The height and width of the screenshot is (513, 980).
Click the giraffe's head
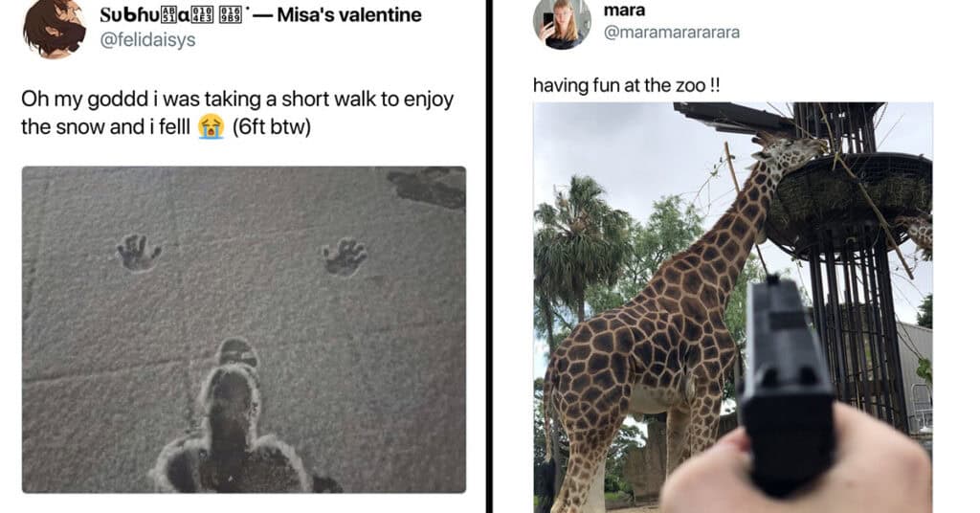coord(789,150)
